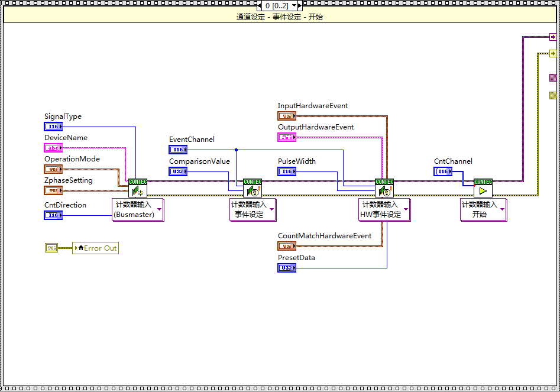Select the HW event setting VI icon
The image size is (560, 392).
(384, 189)
